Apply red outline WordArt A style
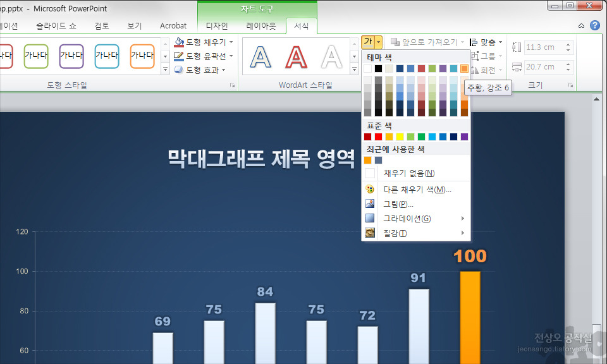Viewport: 607px width, 364px height. click(x=296, y=57)
